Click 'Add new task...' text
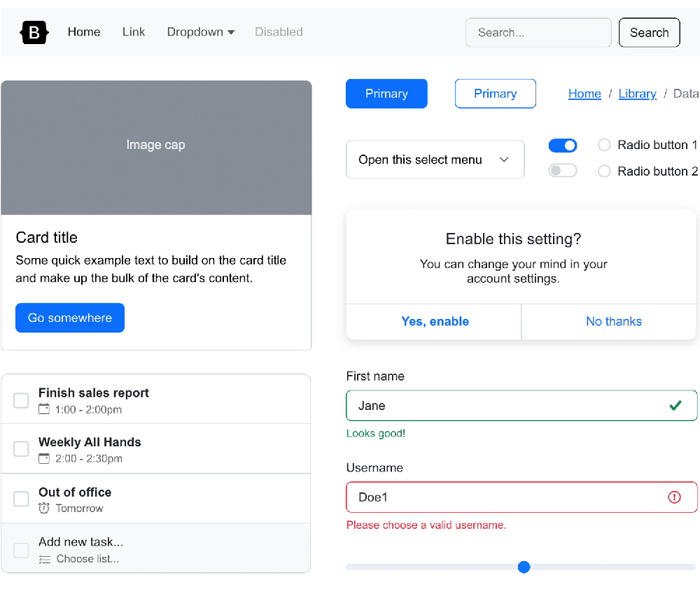700x589 pixels. [x=80, y=541]
